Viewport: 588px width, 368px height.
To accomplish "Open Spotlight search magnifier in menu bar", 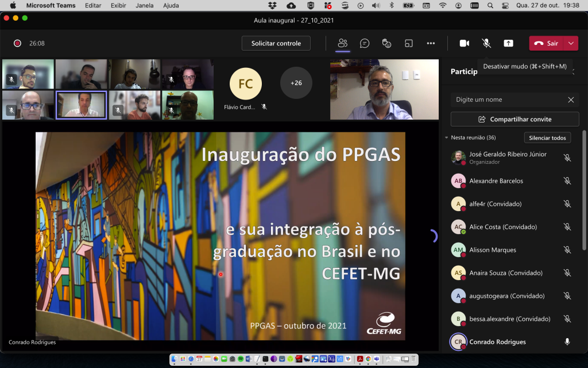I will [x=490, y=5].
